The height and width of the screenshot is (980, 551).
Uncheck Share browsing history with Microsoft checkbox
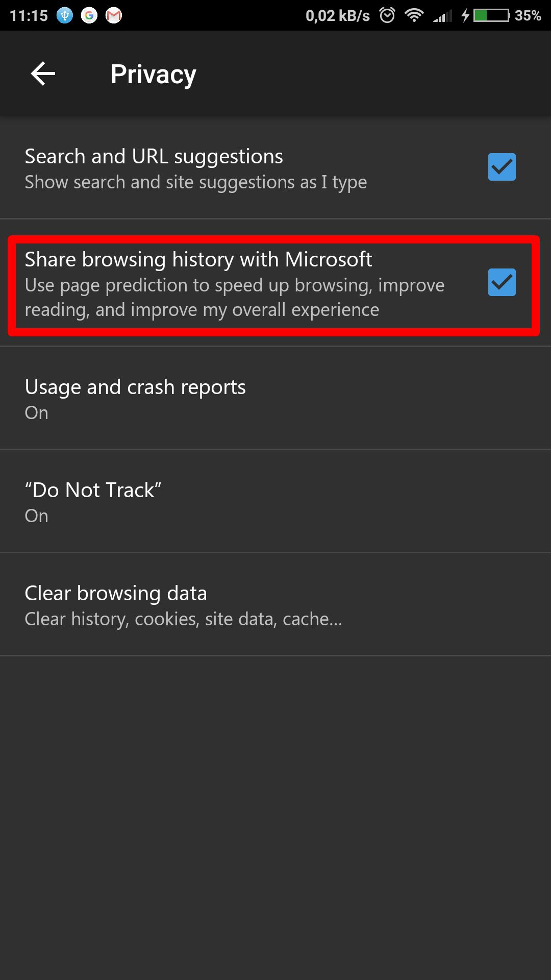point(502,282)
